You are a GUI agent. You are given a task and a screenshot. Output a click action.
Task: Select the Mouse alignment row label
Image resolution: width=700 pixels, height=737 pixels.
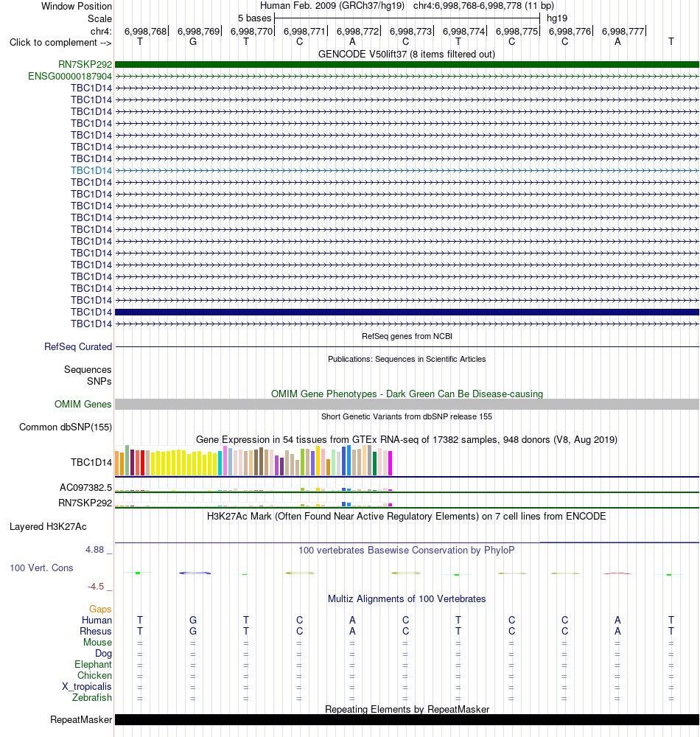tap(98, 642)
